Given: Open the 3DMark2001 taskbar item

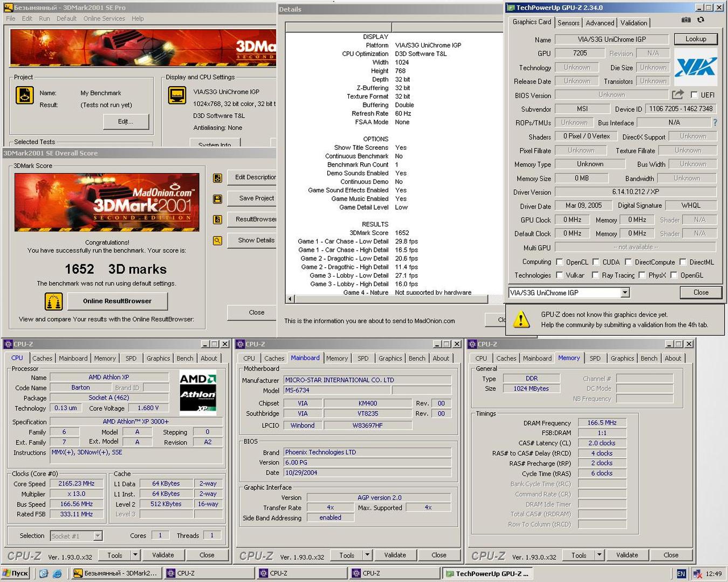Looking at the screenshot, I should pos(116,573).
